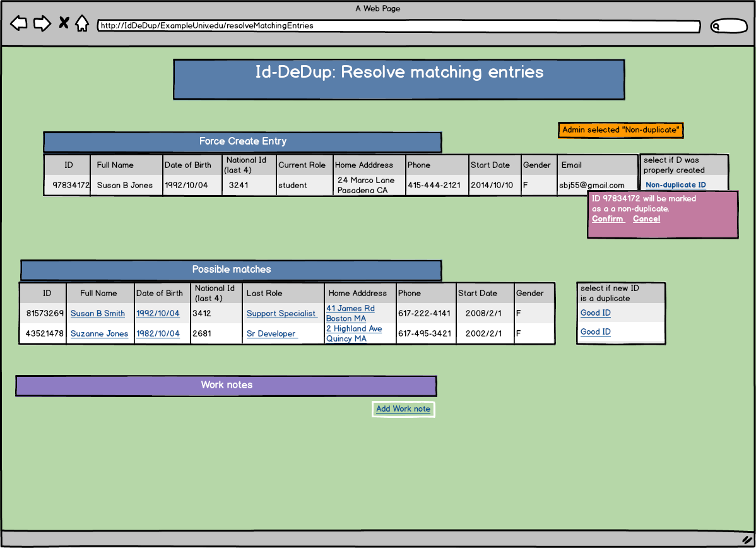
Task: Mark ID 43521478 as Good ID
Action: coord(595,331)
